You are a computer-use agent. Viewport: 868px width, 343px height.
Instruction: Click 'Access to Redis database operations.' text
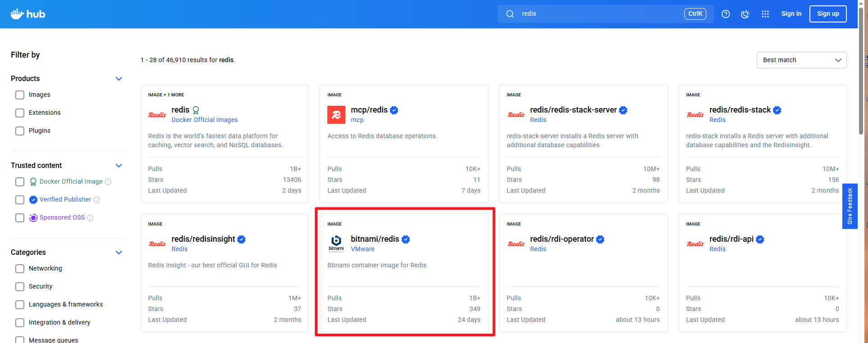[382, 136]
